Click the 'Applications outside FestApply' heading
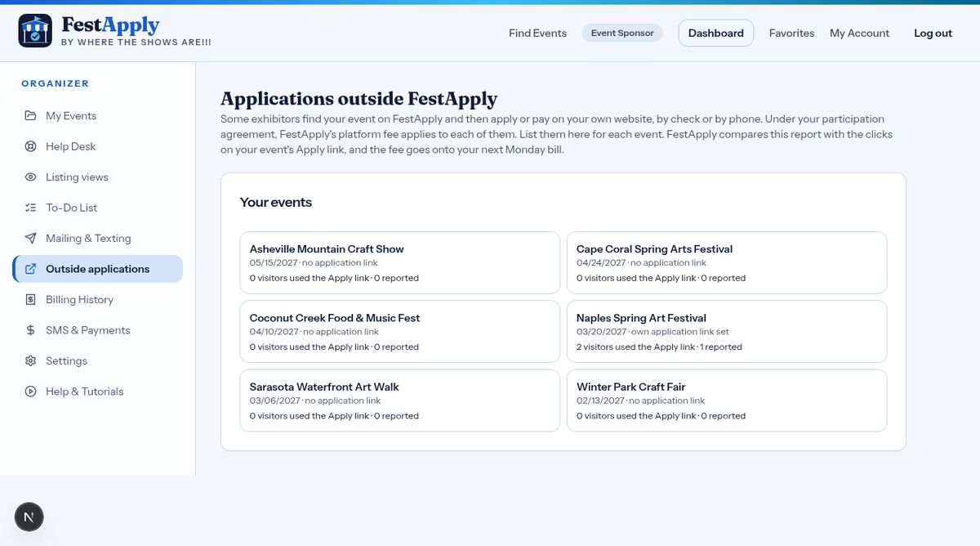Image resolution: width=980 pixels, height=546 pixels. pos(359,99)
